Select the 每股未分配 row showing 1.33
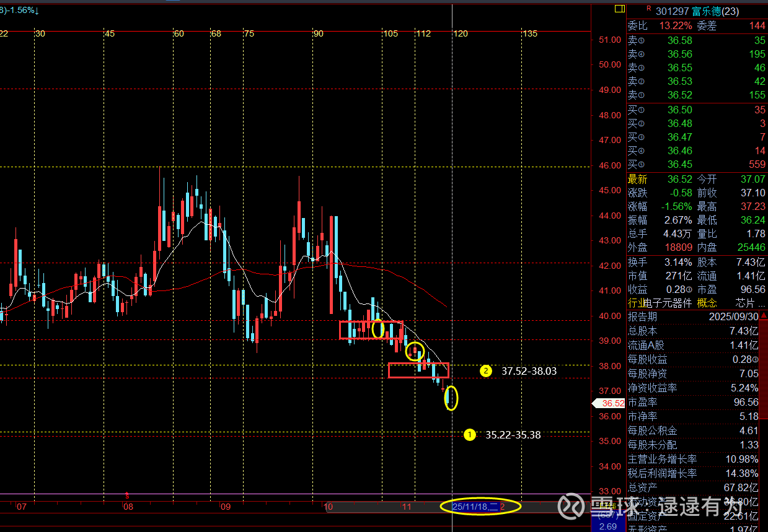The width and height of the screenshot is (768, 532). tap(693, 445)
